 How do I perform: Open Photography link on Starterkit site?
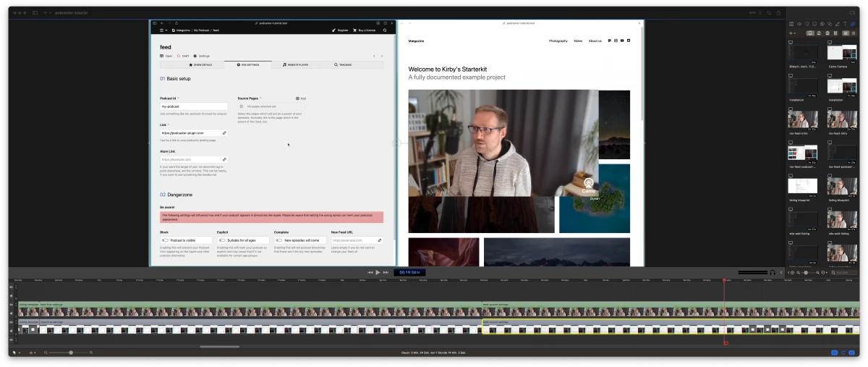[558, 41]
